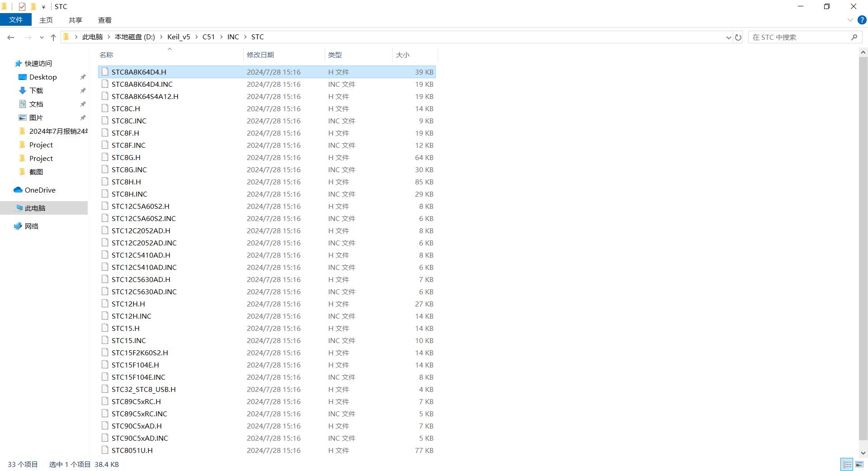Go up one folder level
Screen dimensions: 868x471
53,38
